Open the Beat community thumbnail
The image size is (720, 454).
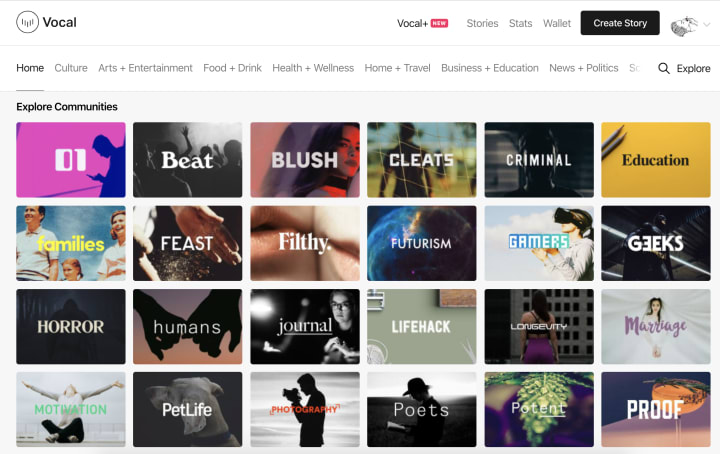click(x=187, y=160)
